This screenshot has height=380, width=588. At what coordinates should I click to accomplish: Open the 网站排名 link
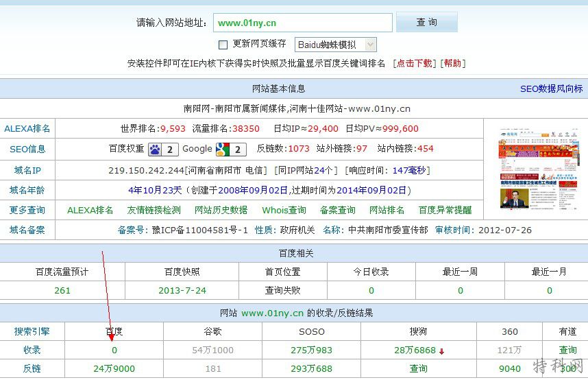(387, 210)
